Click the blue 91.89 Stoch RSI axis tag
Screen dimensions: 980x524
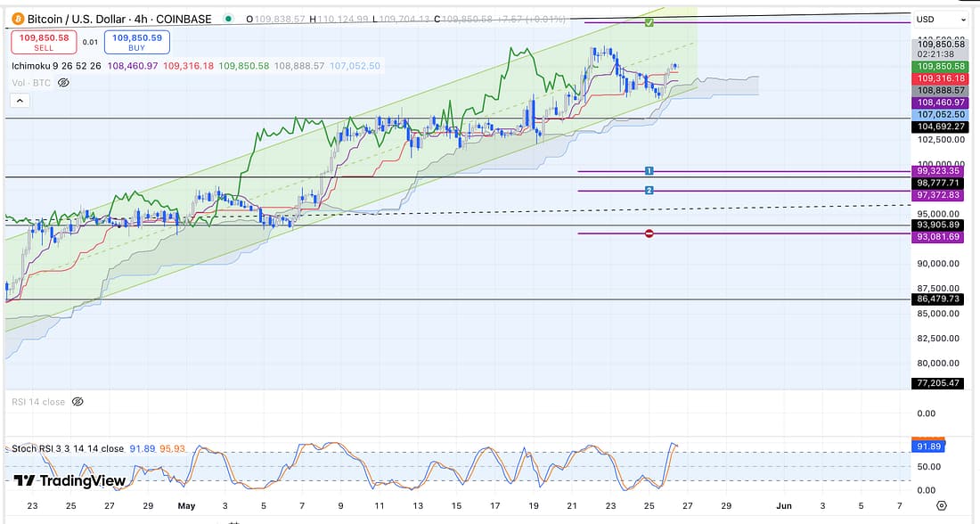click(x=928, y=446)
